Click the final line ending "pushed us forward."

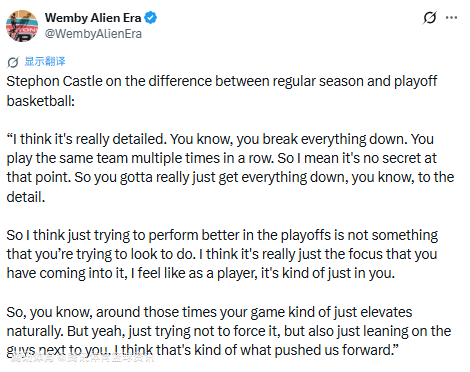(203, 350)
